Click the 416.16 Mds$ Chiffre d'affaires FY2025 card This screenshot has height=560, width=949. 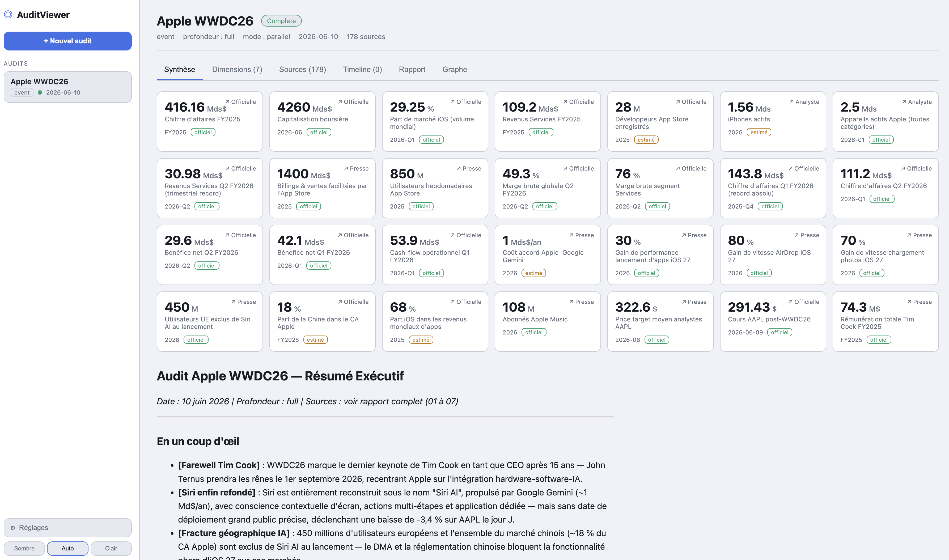point(210,121)
